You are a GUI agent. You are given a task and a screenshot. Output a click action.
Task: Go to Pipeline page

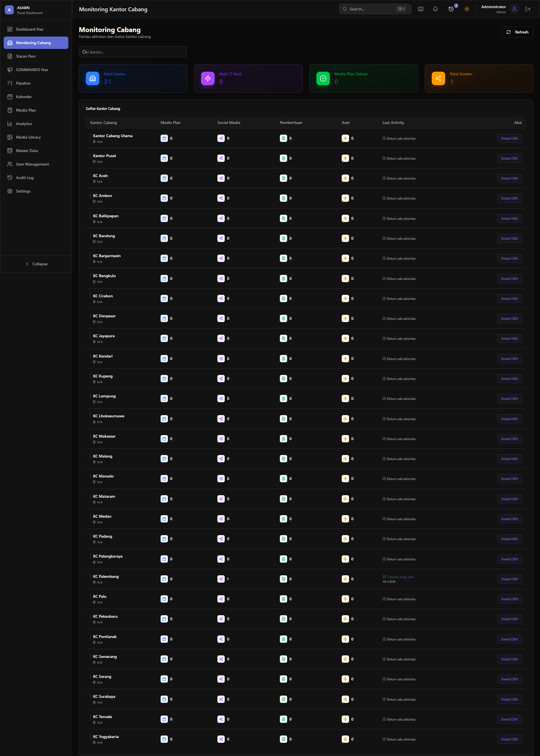point(36,83)
